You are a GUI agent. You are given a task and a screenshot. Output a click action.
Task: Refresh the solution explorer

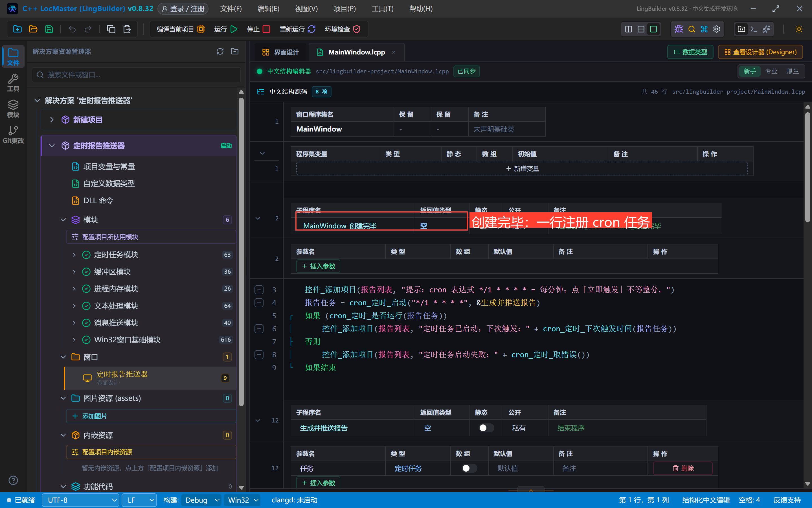tap(220, 51)
